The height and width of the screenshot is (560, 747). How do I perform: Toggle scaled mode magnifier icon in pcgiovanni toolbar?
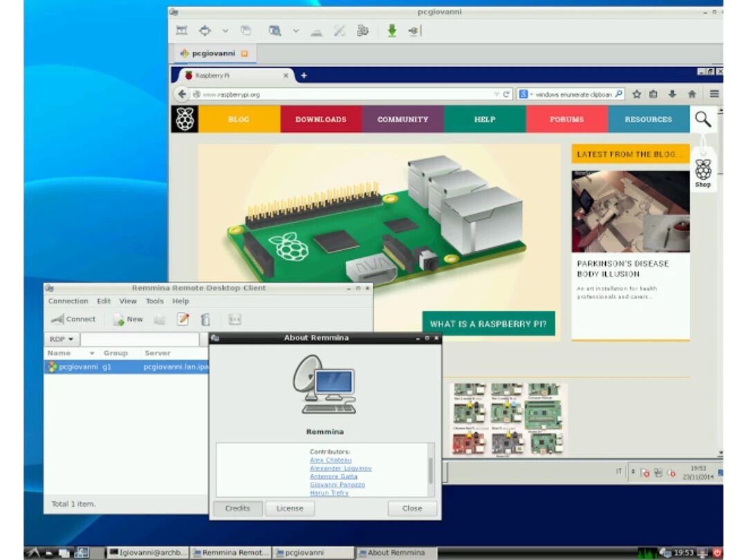(275, 31)
